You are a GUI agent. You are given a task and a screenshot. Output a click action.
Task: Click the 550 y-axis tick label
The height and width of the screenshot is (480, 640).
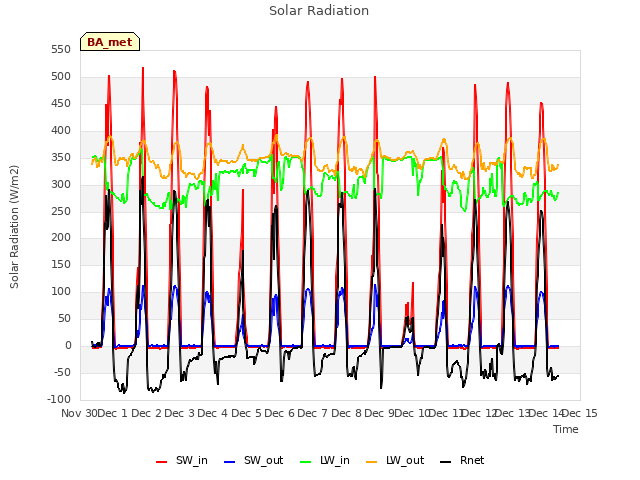click(61, 49)
